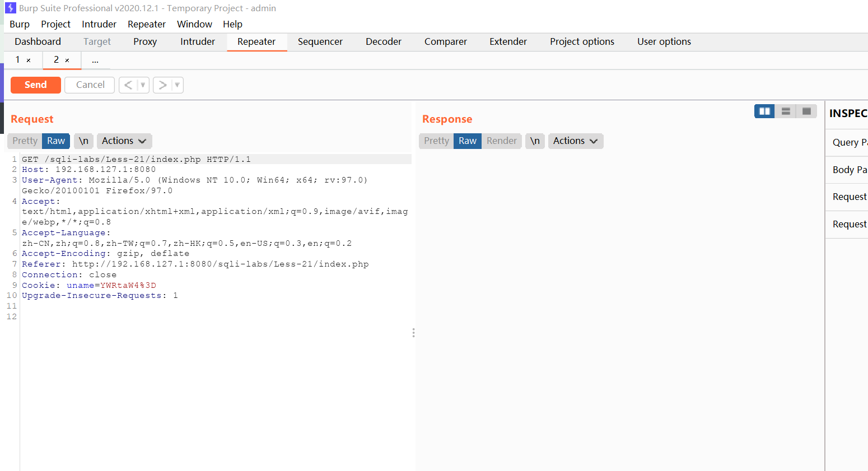Go back to previous request with the < arrow

pyautogui.click(x=128, y=85)
